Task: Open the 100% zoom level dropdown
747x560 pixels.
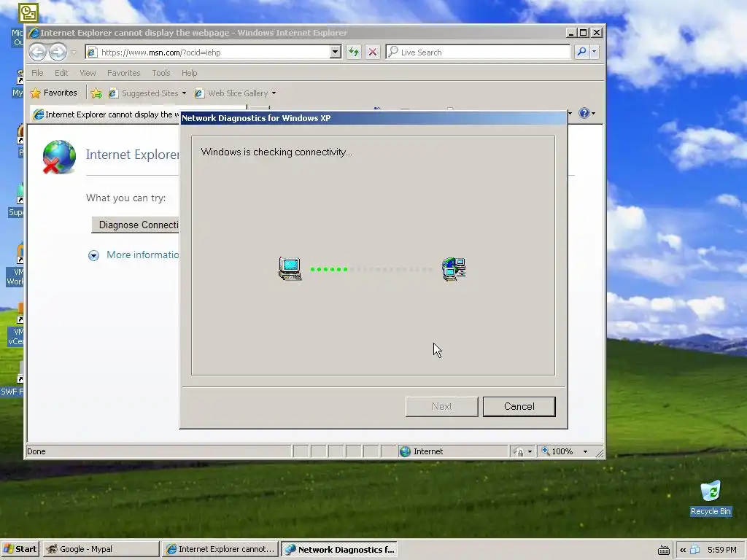Action: 586,451
